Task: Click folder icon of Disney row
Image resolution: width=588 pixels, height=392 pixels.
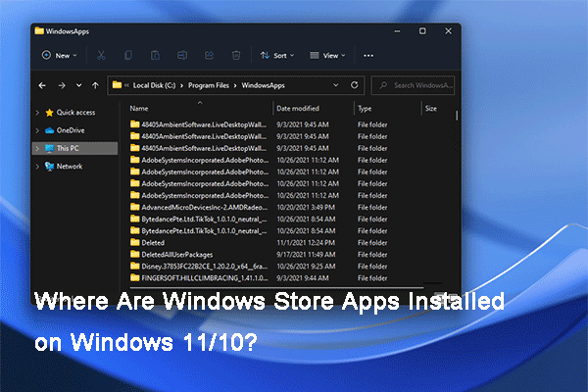Action: pos(135,266)
